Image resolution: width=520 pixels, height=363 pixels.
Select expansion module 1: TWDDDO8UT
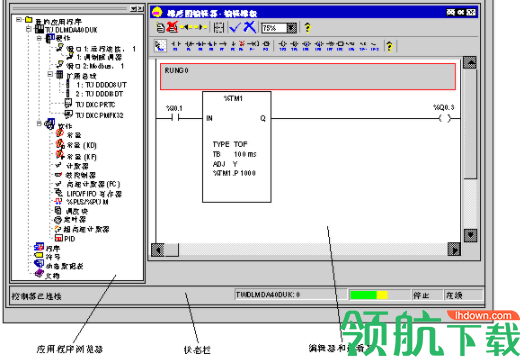(101, 85)
